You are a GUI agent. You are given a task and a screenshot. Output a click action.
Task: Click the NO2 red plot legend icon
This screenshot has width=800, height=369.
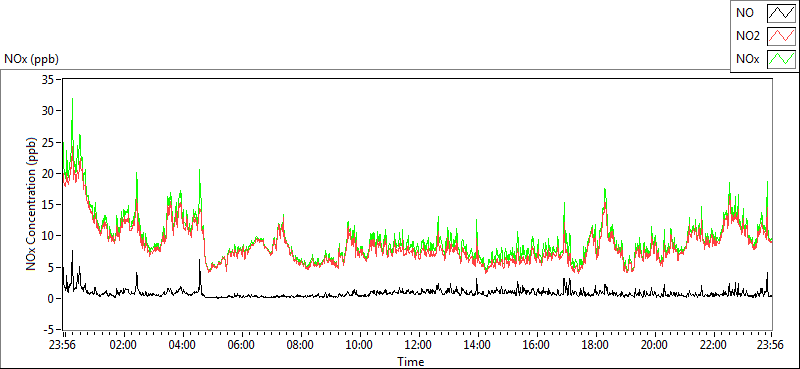point(782,36)
